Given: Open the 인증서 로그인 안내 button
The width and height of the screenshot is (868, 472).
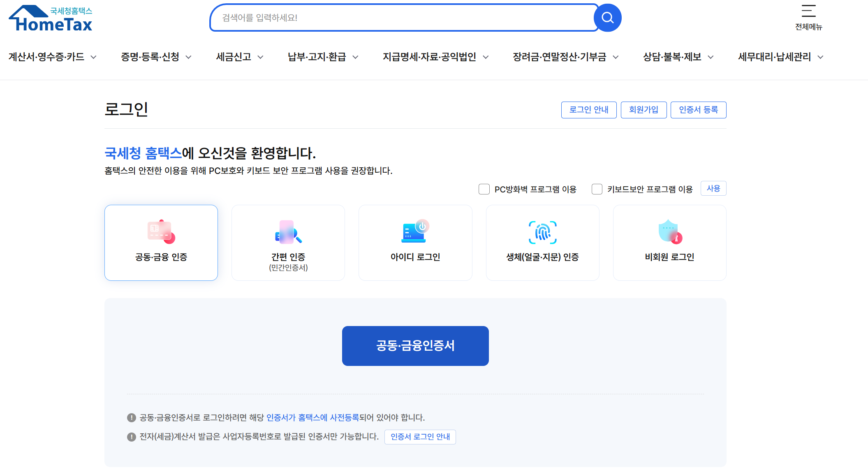Looking at the screenshot, I should pos(420,437).
